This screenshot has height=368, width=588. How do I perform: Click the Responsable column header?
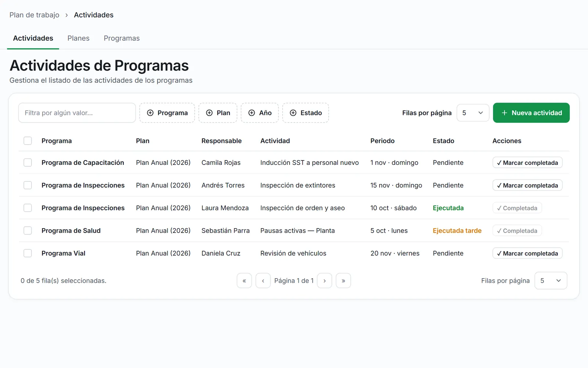pyautogui.click(x=222, y=141)
